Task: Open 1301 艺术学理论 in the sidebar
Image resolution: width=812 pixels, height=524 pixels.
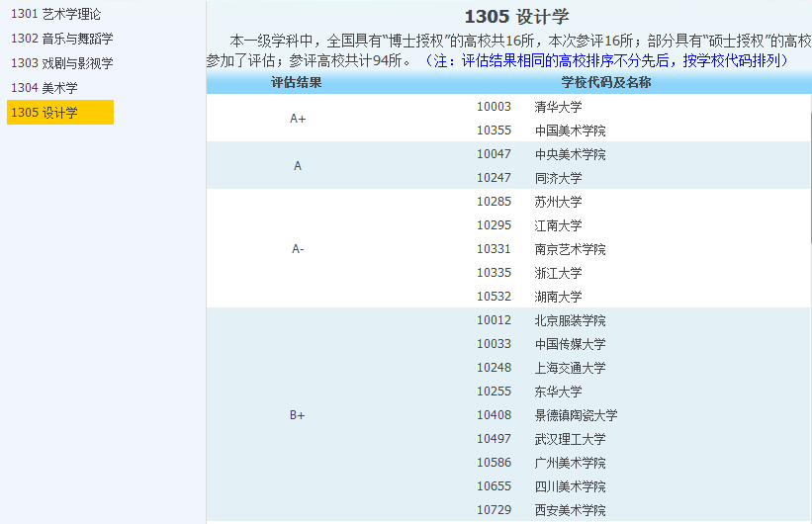Action: (x=56, y=14)
